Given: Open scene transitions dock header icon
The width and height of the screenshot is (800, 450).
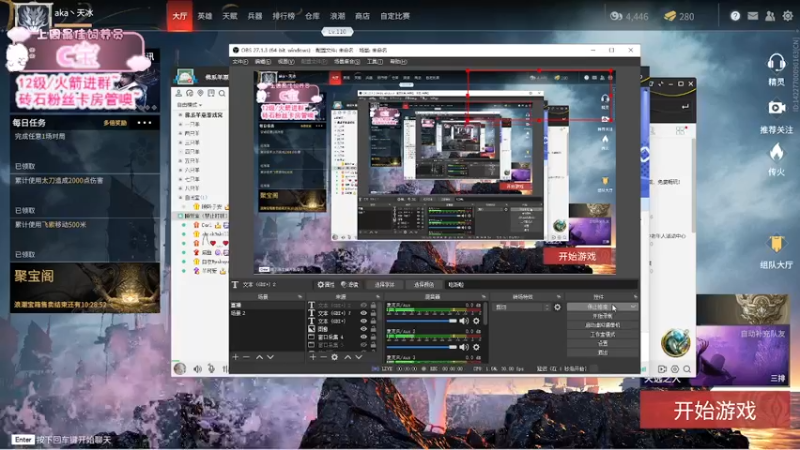Looking at the screenshot, I should (x=559, y=297).
